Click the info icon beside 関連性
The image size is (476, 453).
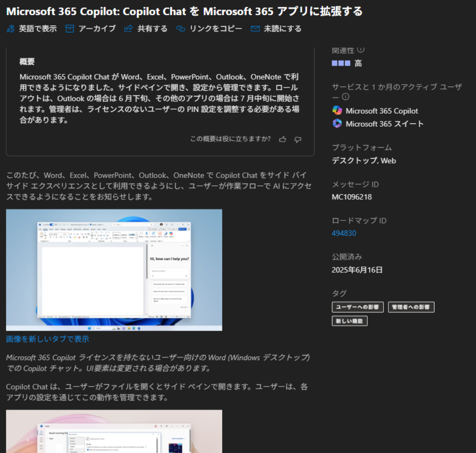tap(361, 50)
